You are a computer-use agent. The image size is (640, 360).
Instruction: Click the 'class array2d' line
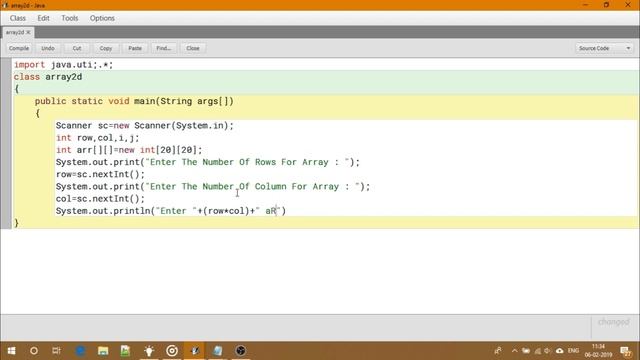pyautogui.click(x=48, y=77)
